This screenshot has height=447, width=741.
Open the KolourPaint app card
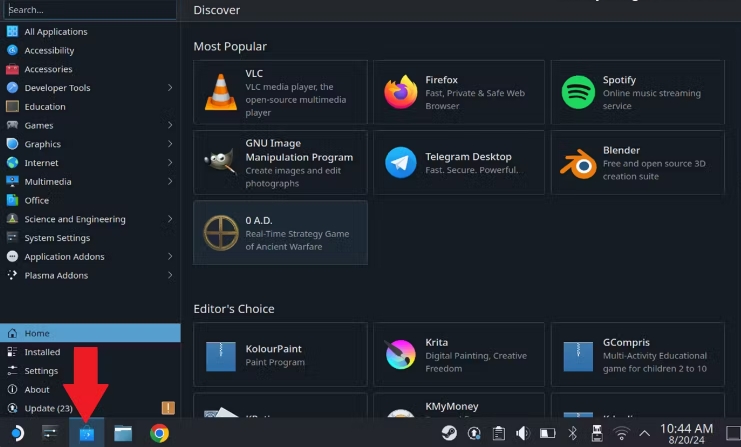point(280,354)
